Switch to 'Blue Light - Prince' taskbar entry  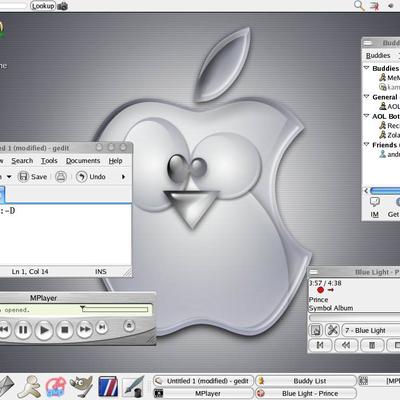[x=306, y=393]
